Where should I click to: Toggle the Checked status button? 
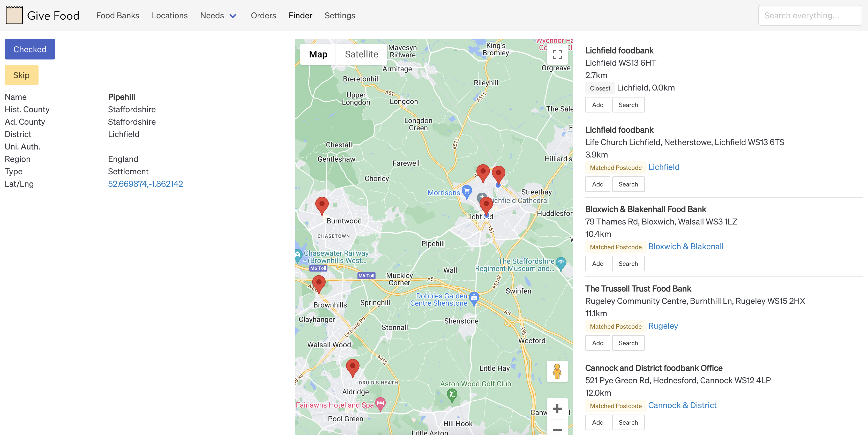click(30, 49)
